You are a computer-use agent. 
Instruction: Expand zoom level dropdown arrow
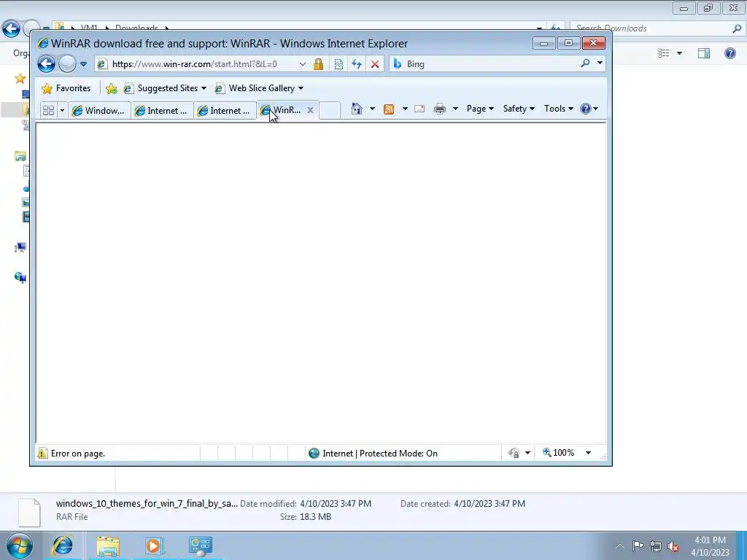coord(589,453)
